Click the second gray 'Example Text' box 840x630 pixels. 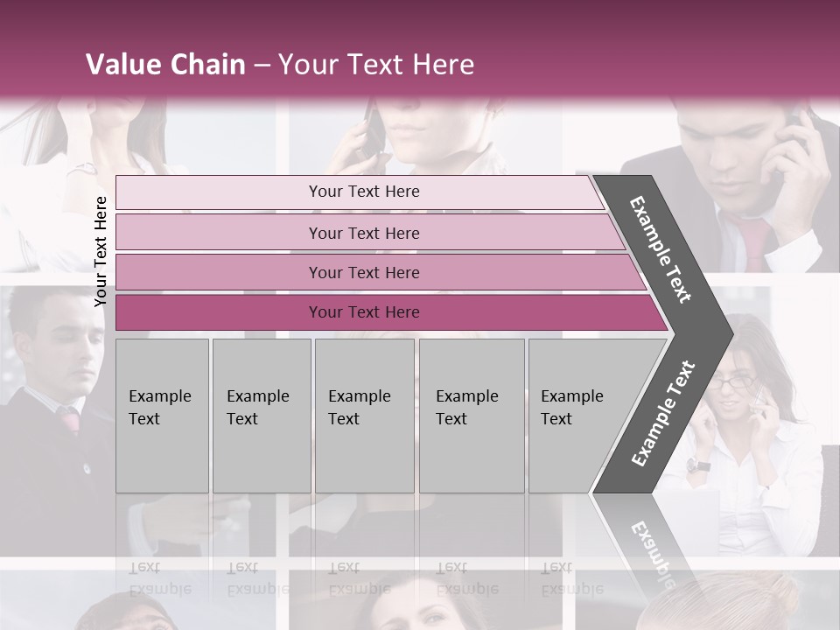point(262,416)
